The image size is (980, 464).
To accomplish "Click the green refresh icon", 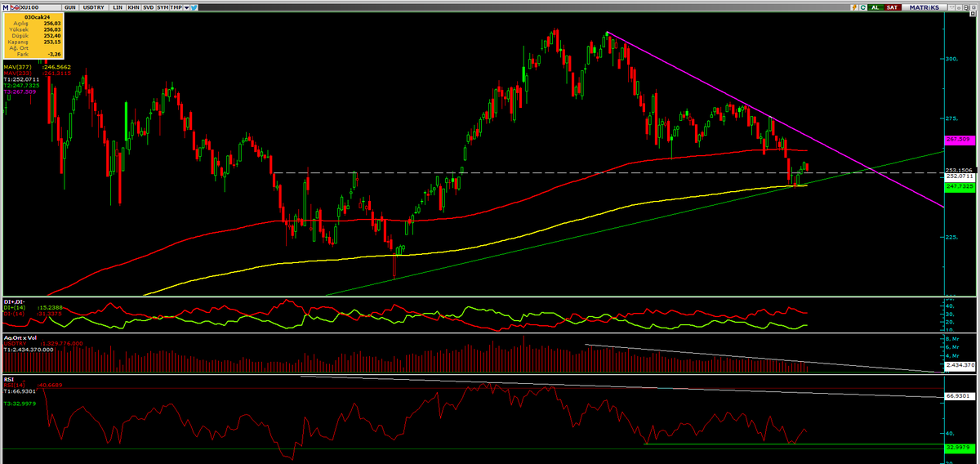I will [863, 7].
